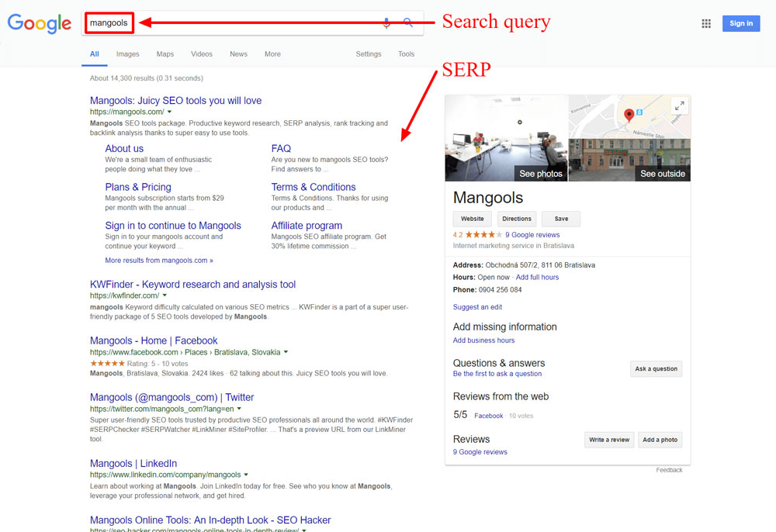
Task: Click More results from mangools.com
Action: pos(159,261)
